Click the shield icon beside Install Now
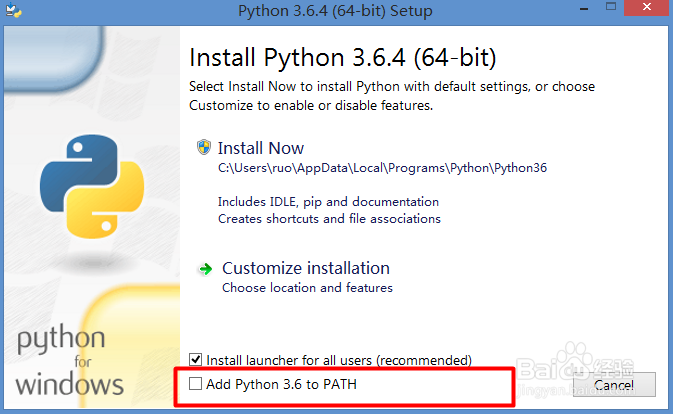Viewport: 673px width, 414px height. 204,147
